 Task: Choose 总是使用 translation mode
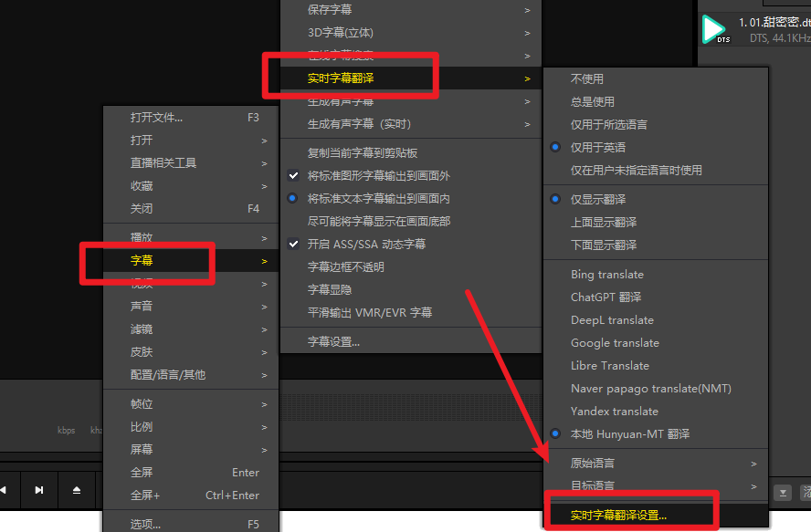(x=656, y=102)
